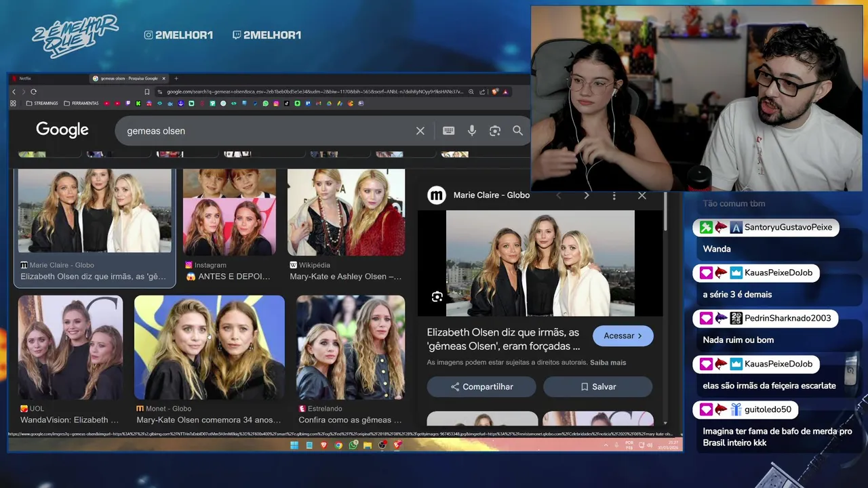This screenshot has height=488, width=868.
Task: Click the Acessar button
Action: click(623, 335)
